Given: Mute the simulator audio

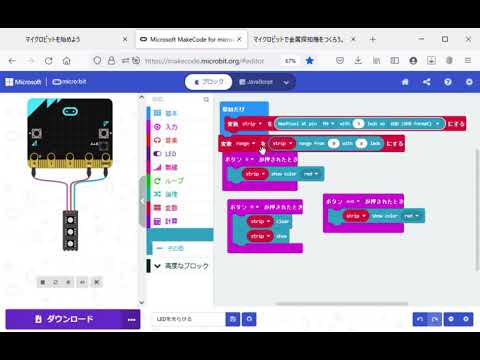Looking at the screenshot, I should tap(82, 282).
